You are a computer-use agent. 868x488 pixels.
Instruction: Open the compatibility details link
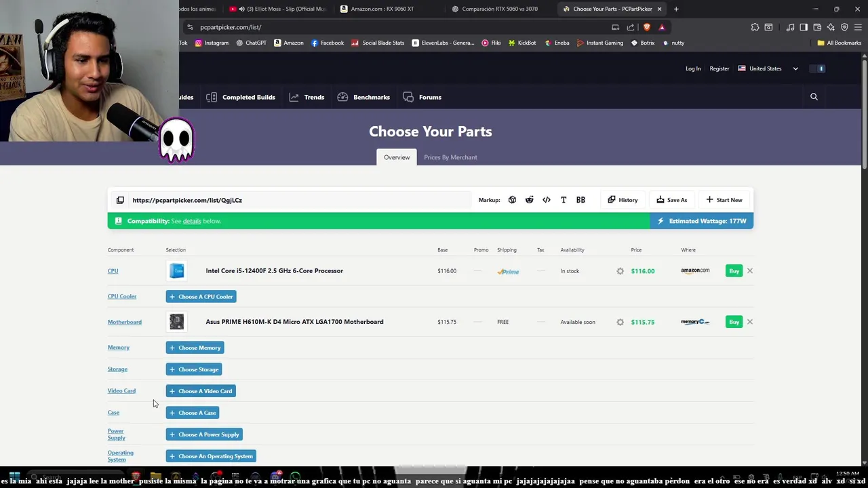[192, 221]
